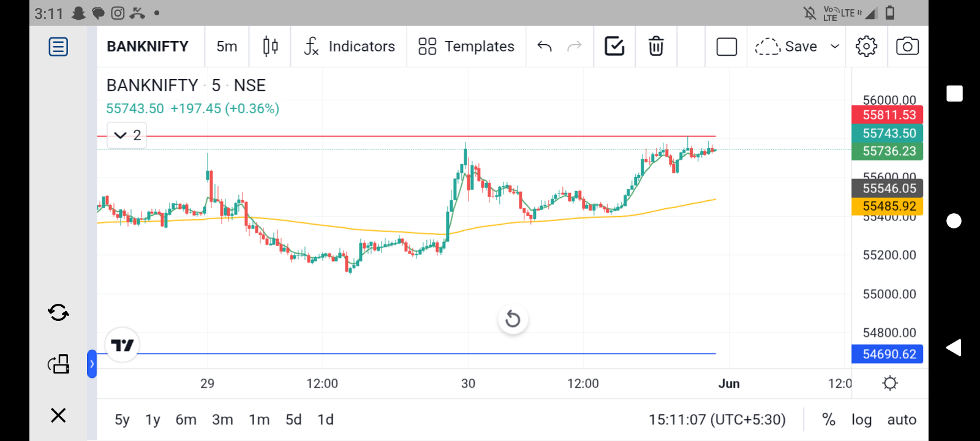980x441 pixels.
Task: Select the 5d date range
Action: (x=293, y=420)
